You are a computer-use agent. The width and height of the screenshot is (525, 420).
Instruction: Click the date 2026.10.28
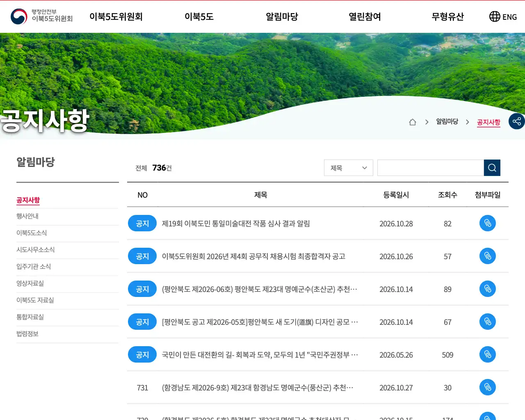(x=396, y=224)
